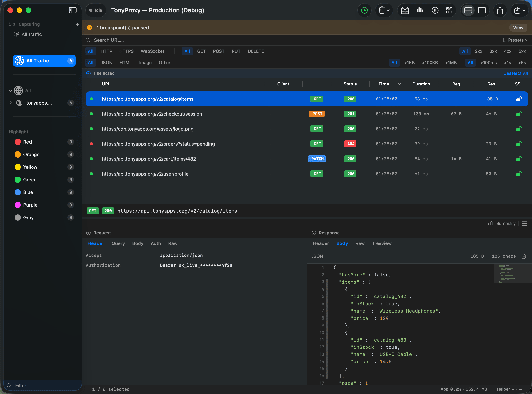532x394 pixels.
Task: Filter size by >100KB
Action: [x=430, y=63]
